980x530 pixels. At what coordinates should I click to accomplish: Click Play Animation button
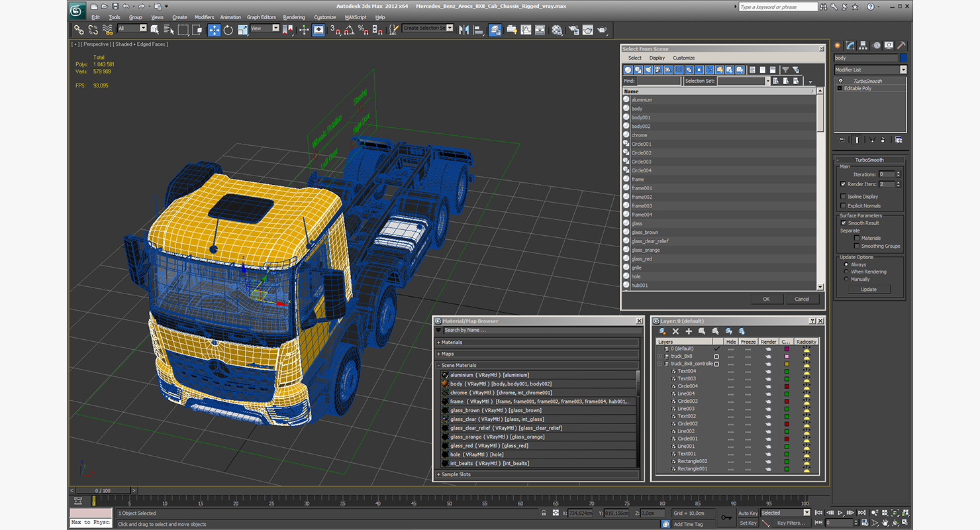(840, 513)
